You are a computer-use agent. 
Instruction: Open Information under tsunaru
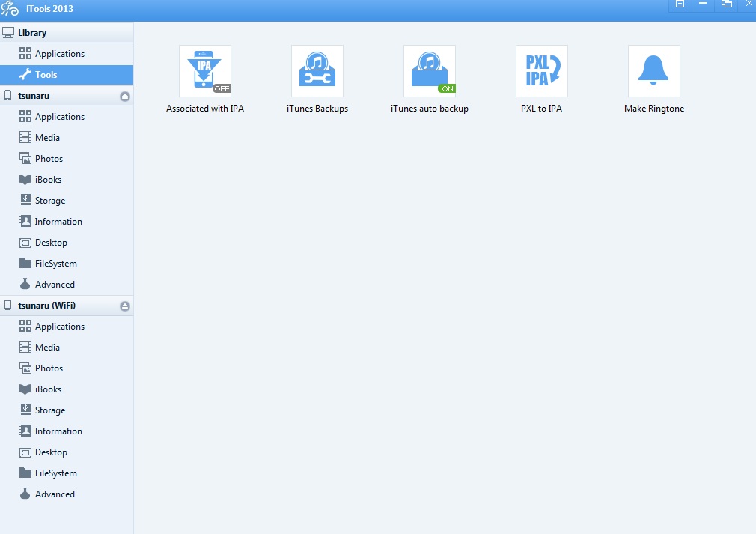[x=67, y=222]
